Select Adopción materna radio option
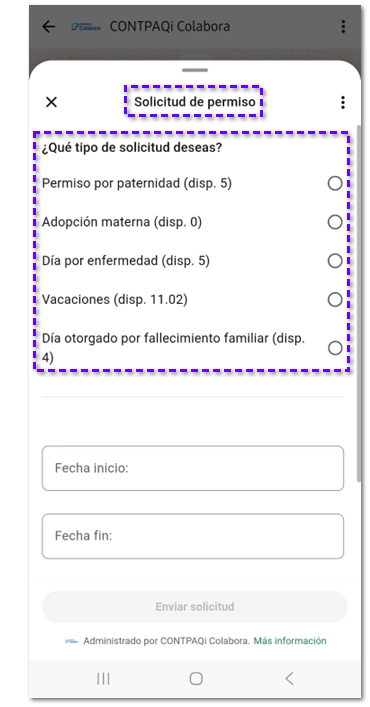Screen dimensions: 370x707 335,222
